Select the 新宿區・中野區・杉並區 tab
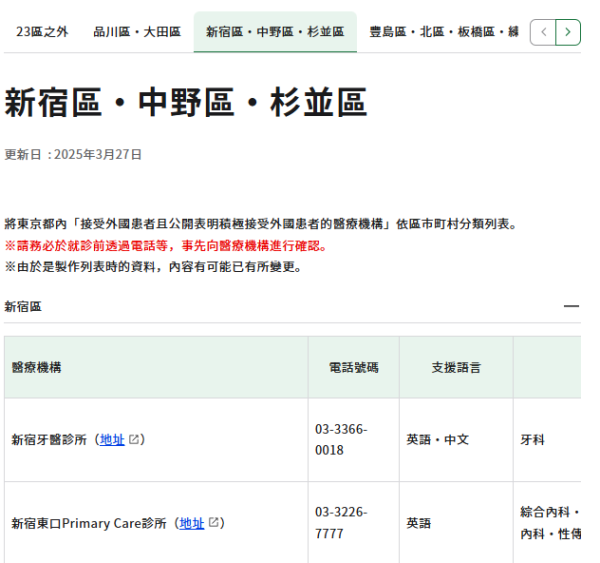This screenshot has height=563, width=600. pyautogui.click(x=275, y=32)
